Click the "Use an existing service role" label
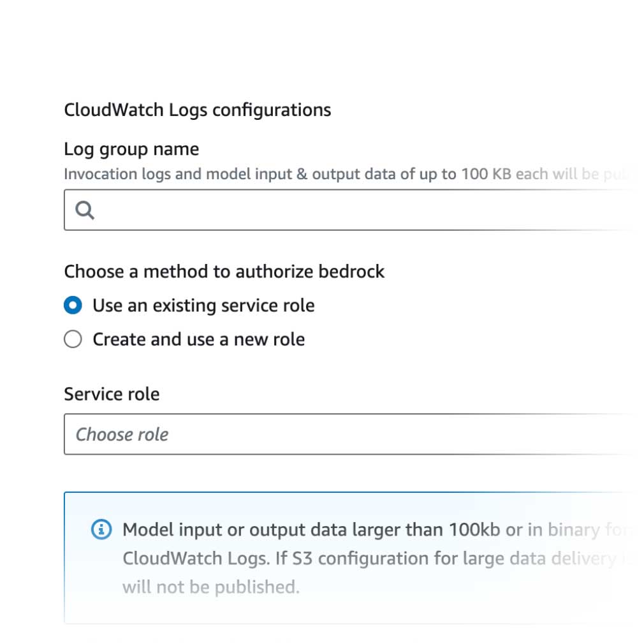The width and height of the screenshot is (644, 644). pos(203,305)
